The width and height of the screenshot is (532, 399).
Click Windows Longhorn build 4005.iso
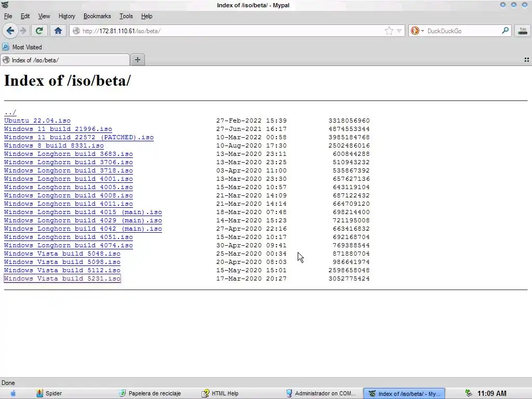click(x=69, y=187)
